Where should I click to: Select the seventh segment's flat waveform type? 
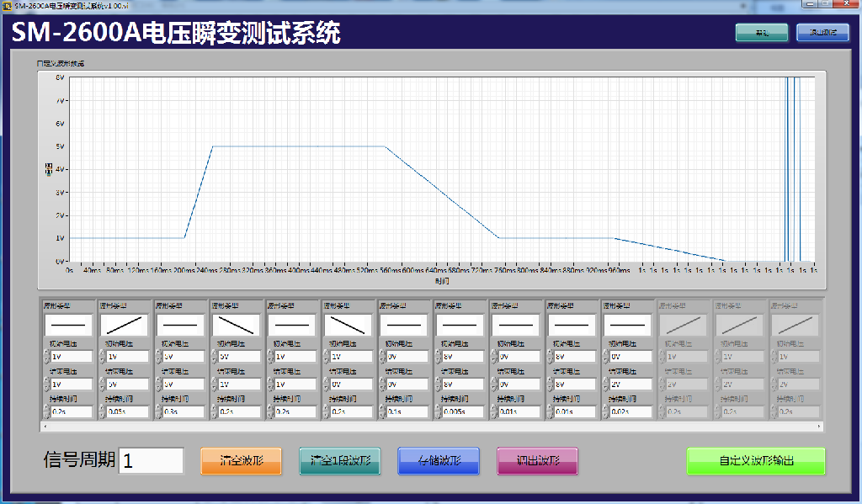(x=404, y=325)
